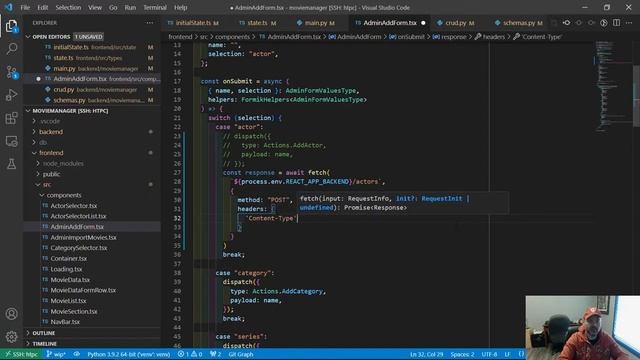Click the unsaved dot on AdminAddForm.tsx tab

coord(423,23)
